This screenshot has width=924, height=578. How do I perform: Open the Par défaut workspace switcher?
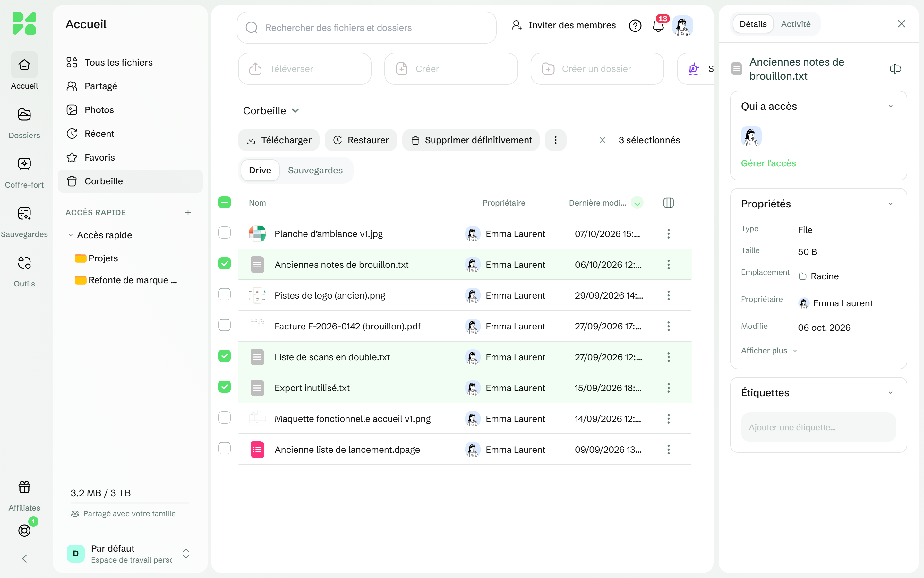(x=130, y=554)
